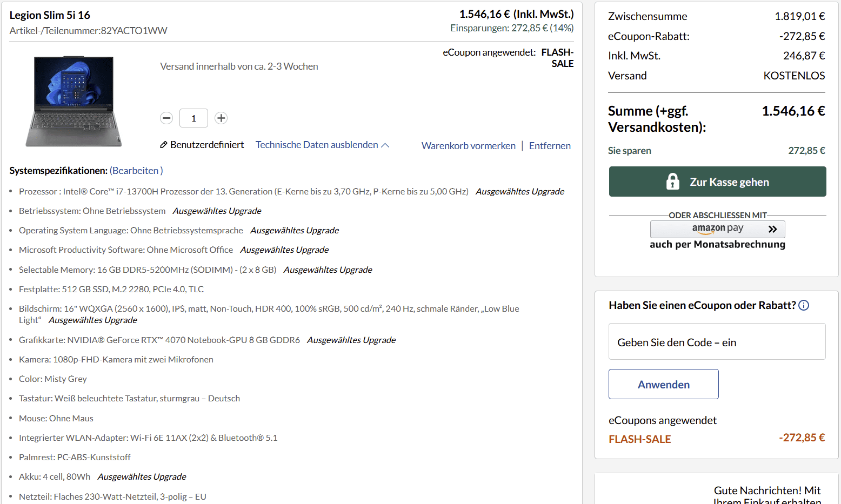Click the Sie sparen 272,85 € value
Image resolution: width=841 pixels, height=504 pixels.
[x=806, y=151]
